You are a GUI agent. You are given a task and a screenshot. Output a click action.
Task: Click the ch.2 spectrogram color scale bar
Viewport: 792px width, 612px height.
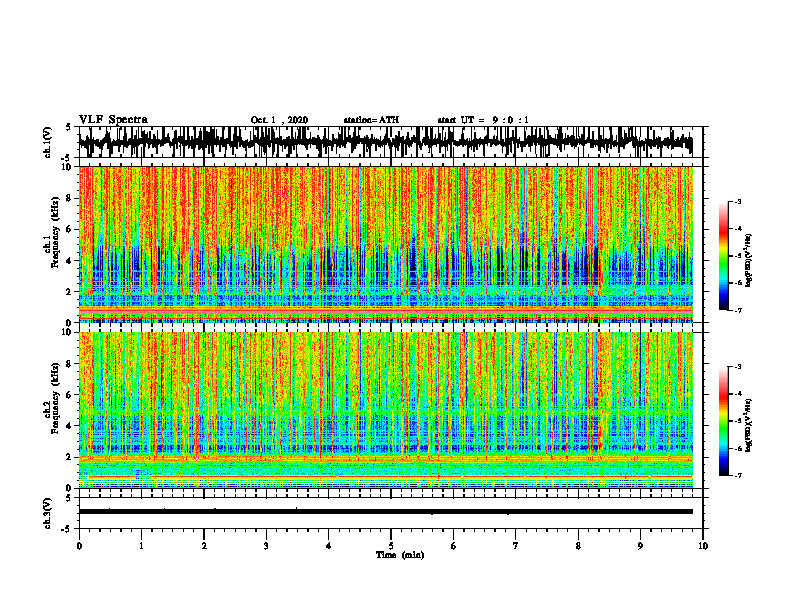click(x=723, y=421)
